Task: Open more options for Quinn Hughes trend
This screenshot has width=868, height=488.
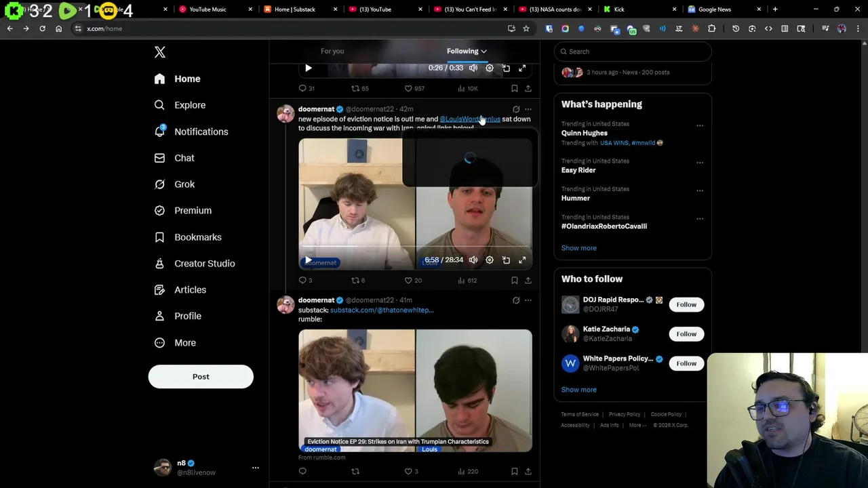Action: tap(700, 125)
